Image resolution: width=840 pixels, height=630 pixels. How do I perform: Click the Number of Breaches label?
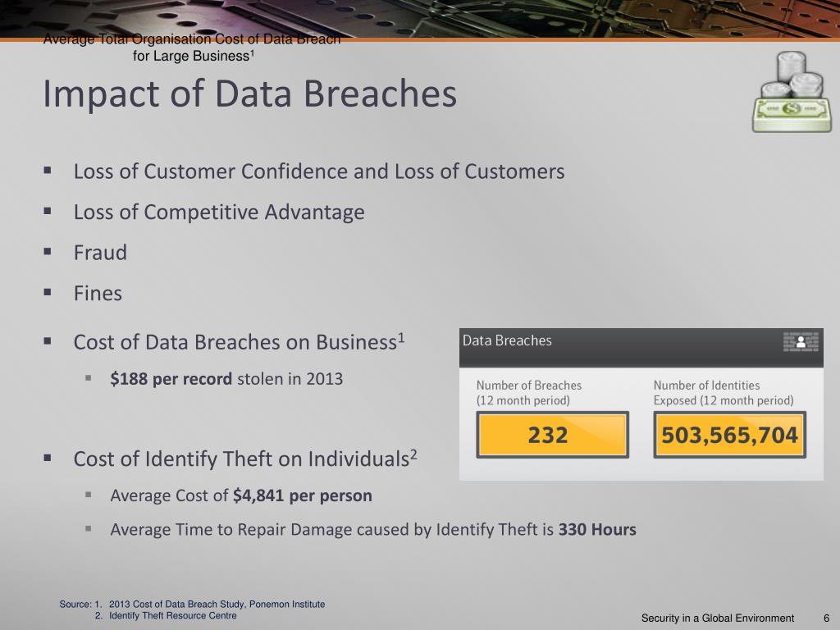pyautogui.click(x=529, y=393)
